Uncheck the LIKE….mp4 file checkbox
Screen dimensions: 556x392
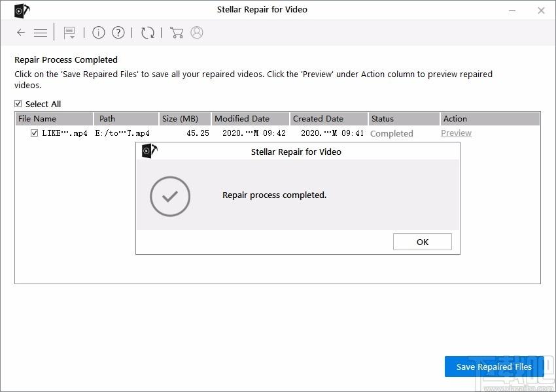35,133
